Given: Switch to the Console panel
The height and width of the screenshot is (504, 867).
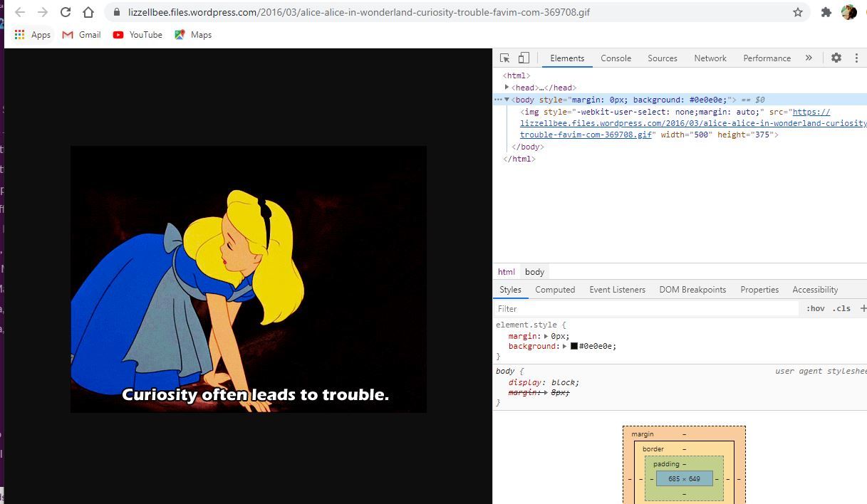Looking at the screenshot, I should pos(616,58).
